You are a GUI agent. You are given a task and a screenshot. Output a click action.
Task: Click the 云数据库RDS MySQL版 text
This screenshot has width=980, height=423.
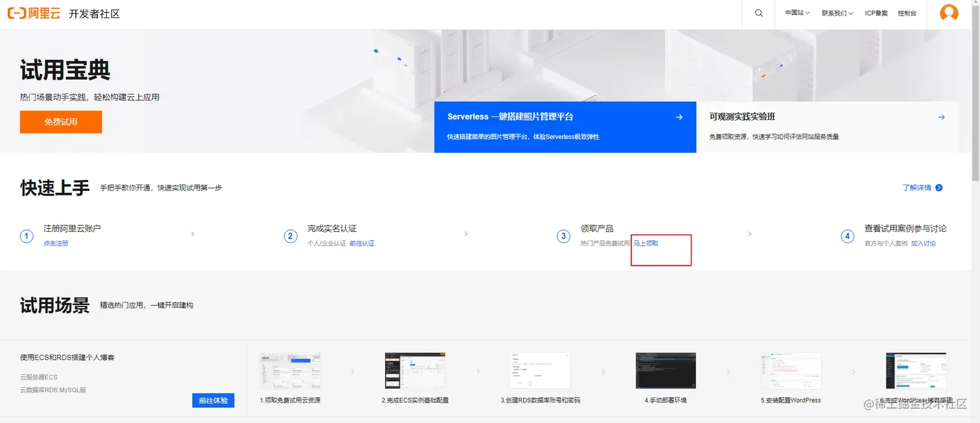pos(53,390)
